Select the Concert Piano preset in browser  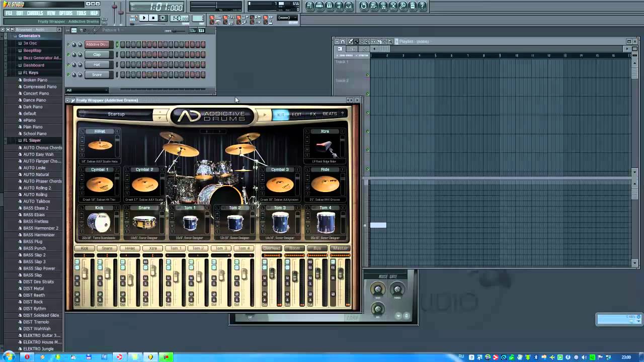click(x=36, y=94)
